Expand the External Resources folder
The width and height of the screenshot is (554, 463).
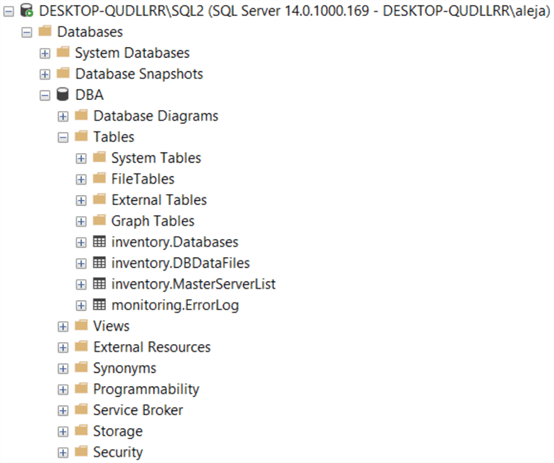63,348
